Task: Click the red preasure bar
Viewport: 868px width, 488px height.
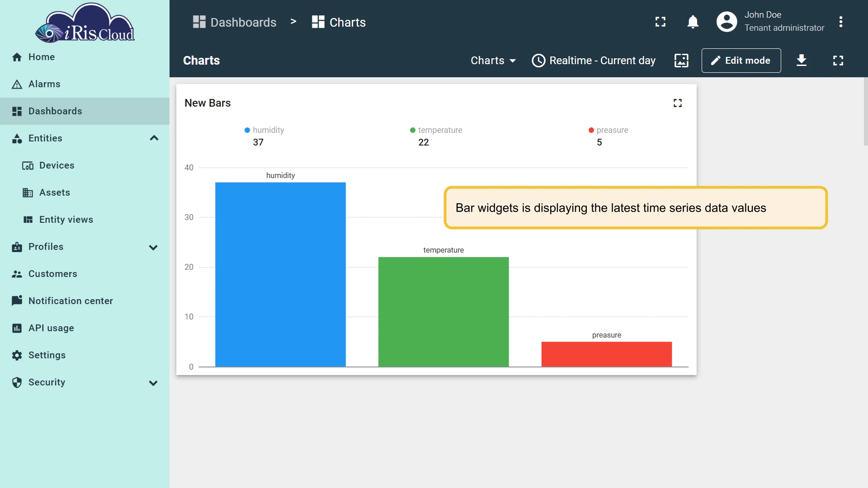Action: [607, 354]
